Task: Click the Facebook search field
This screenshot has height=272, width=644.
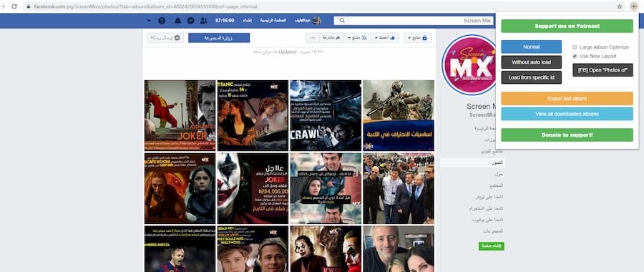Action: (x=414, y=21)
